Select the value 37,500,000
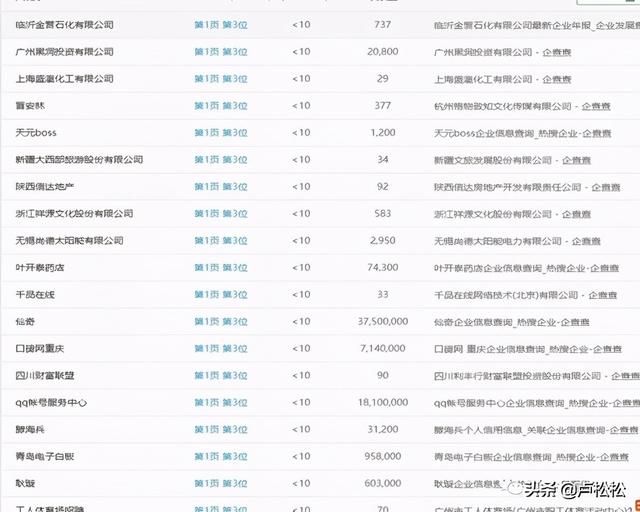 (x=383, y=321)
